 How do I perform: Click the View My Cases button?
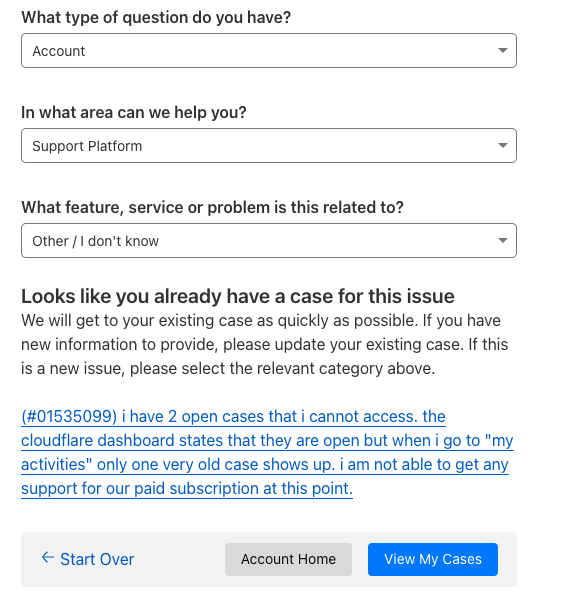coord(433,559)
